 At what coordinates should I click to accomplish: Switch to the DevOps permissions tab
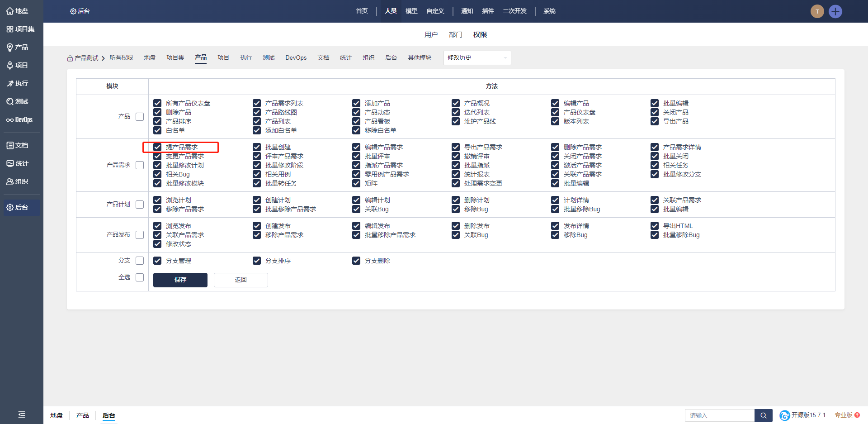296,58
